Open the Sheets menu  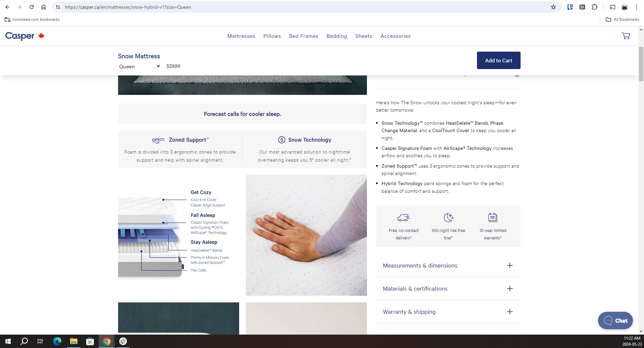click(x=364, y=36)
